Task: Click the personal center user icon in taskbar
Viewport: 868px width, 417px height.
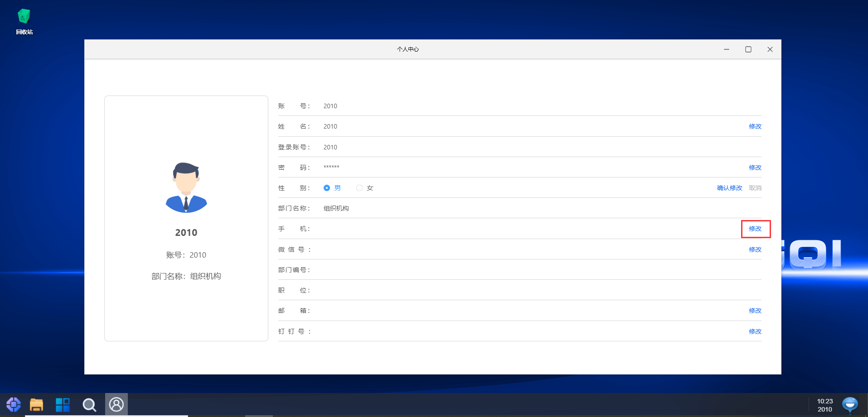Action: click(116, 404)
